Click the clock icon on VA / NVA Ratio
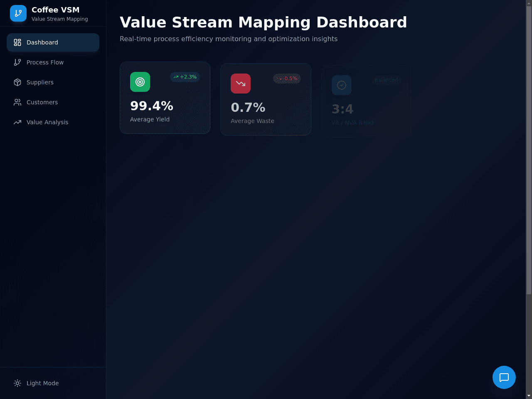Screen dimensions: 532x399 point(342,85)
